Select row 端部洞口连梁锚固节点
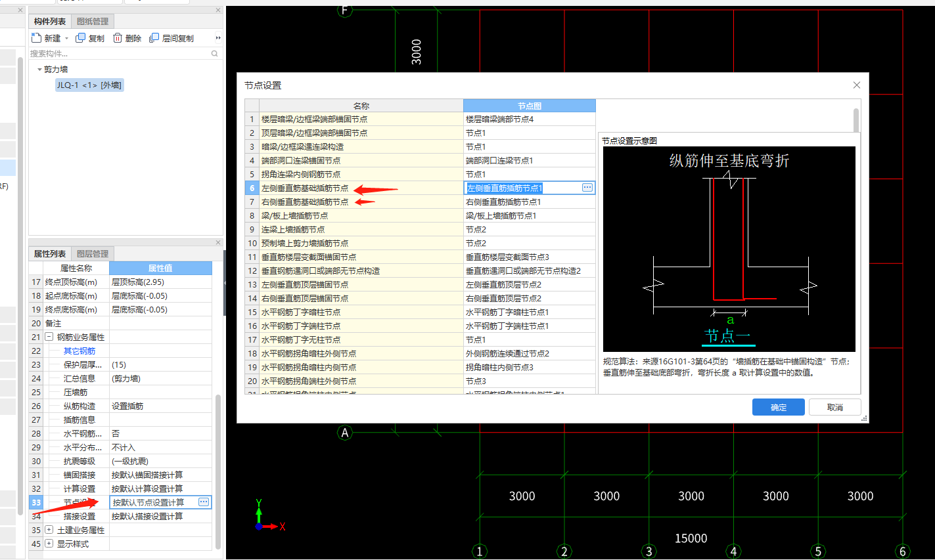Image resolution: width=935 pixels, height=560 pixels. coord(361,161)
